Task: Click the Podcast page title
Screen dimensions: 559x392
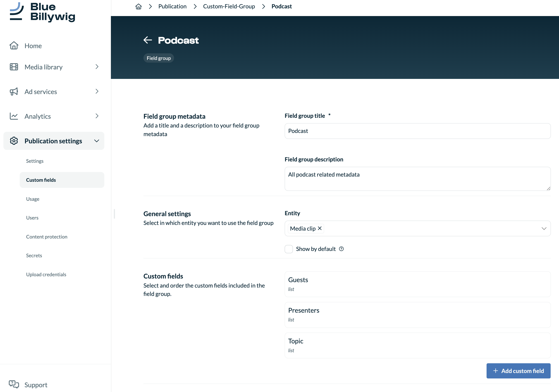Action: [179, 40]
